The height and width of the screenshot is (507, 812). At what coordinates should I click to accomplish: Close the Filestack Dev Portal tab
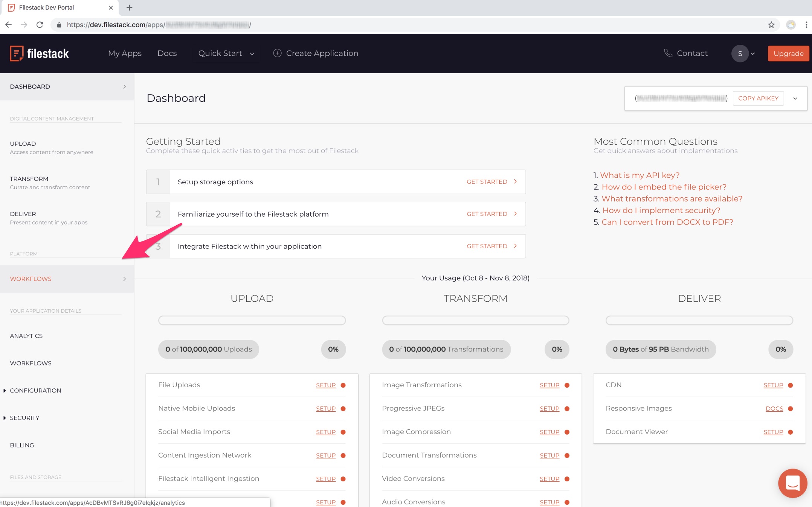[x=111, y=8]
